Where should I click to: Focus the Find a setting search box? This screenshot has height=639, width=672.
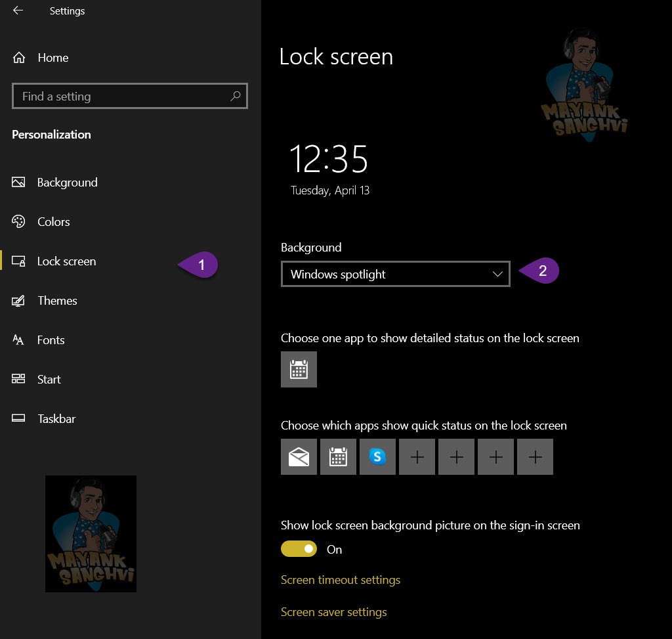(x=130, y=96)
